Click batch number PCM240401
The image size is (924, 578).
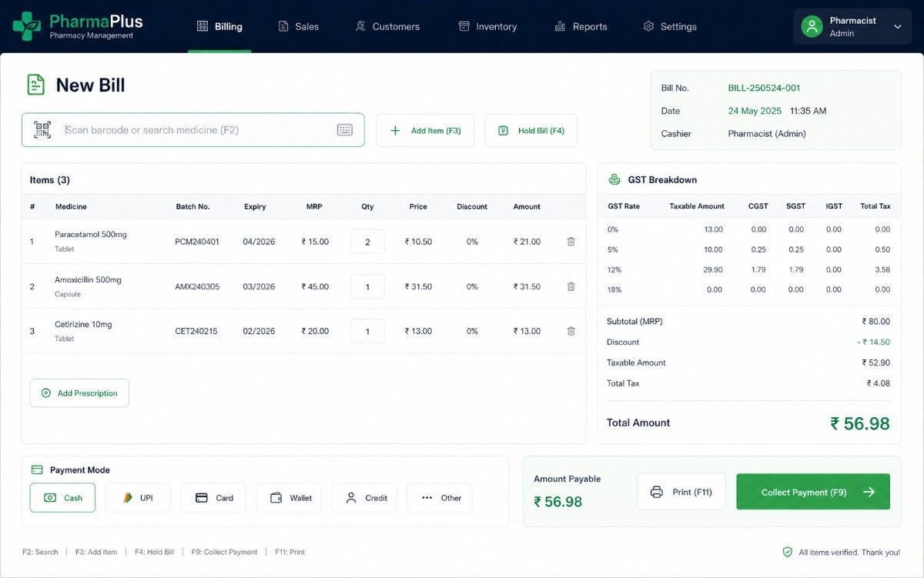[197, 242]
